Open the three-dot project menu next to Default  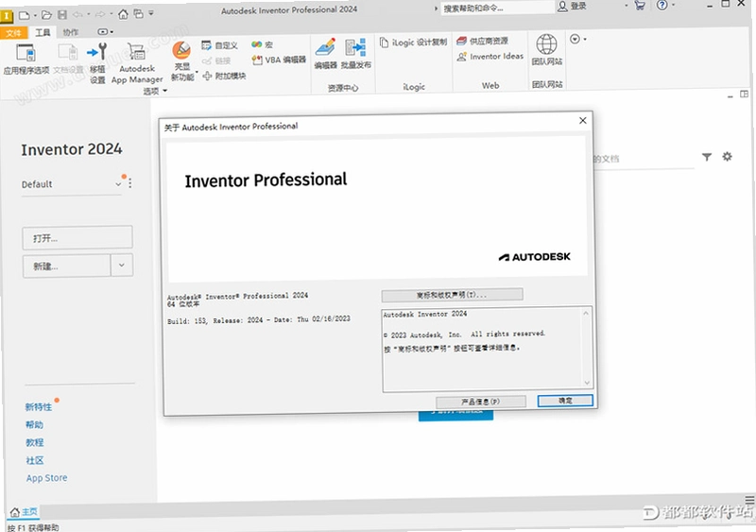click(x=130, y=182)
